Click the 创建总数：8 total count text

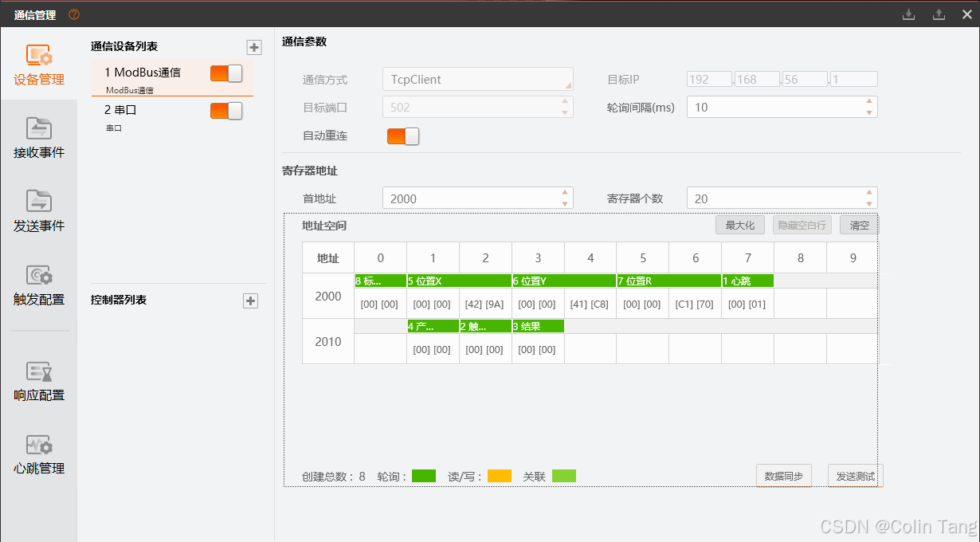pyautogui.click(x=334, y=477)
